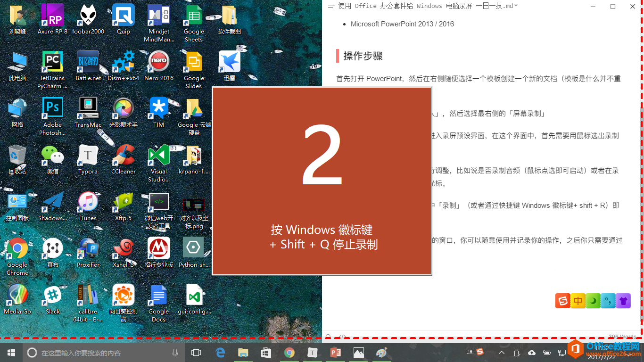
Task: Select the 微信web开发者工具 desktop icon
Action: (159, 210)
